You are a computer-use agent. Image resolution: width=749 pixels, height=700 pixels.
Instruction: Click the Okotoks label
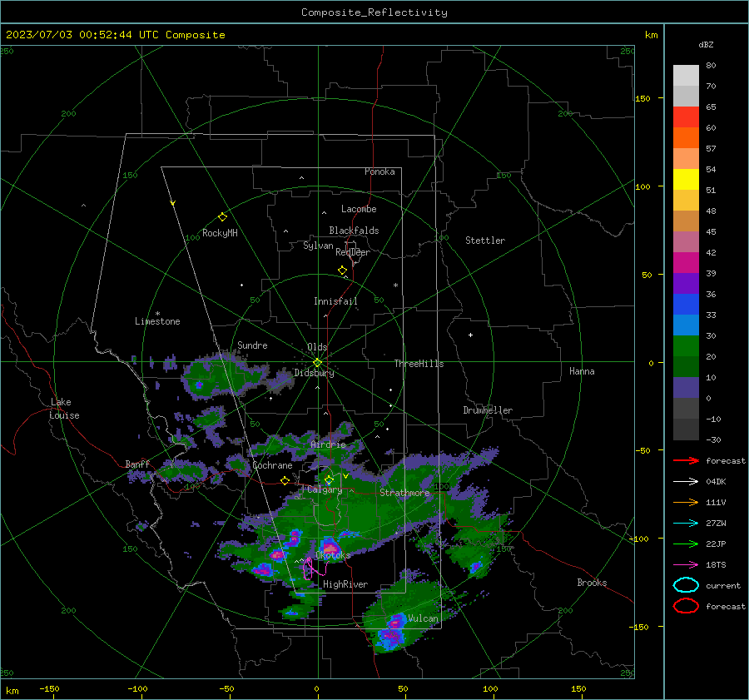(x=333, y=555)
